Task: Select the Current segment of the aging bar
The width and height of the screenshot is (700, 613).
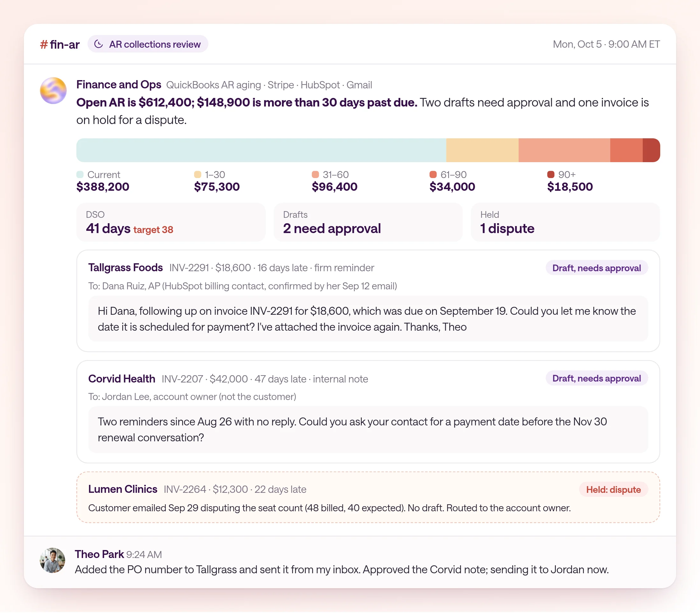Action: 261,150
